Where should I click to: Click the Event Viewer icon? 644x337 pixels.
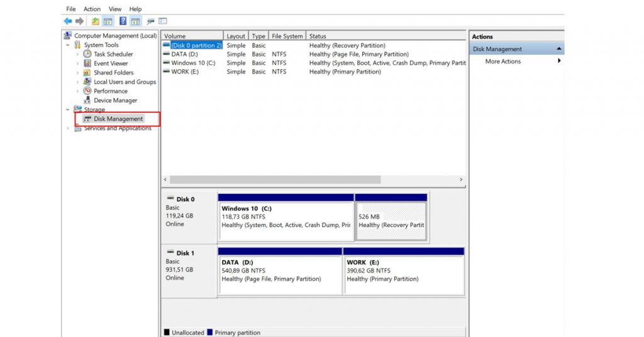click(87, 64)
